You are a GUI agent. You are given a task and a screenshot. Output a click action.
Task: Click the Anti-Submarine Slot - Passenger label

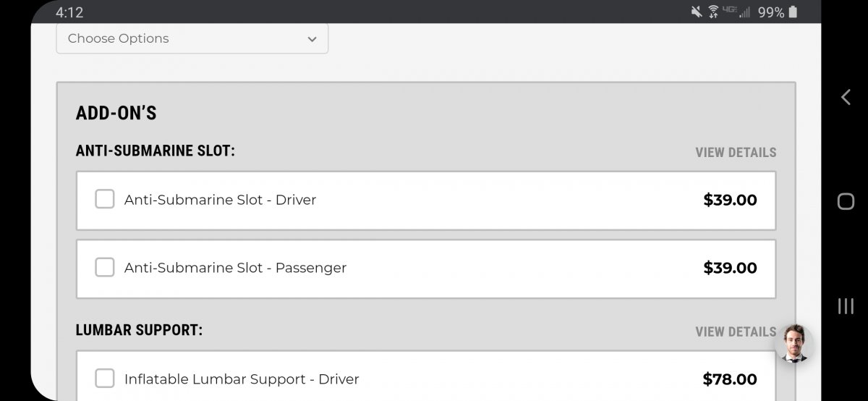tap(235, 268)
